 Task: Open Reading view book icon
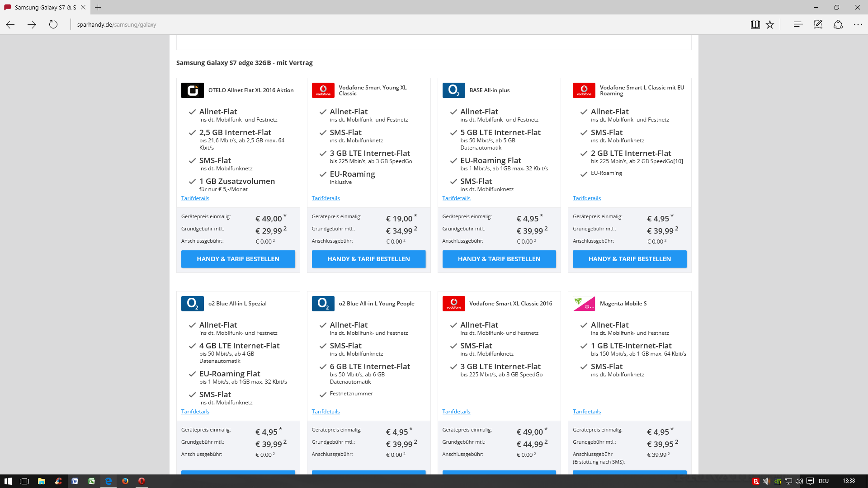pyautogui.click(x=755, y=24)
